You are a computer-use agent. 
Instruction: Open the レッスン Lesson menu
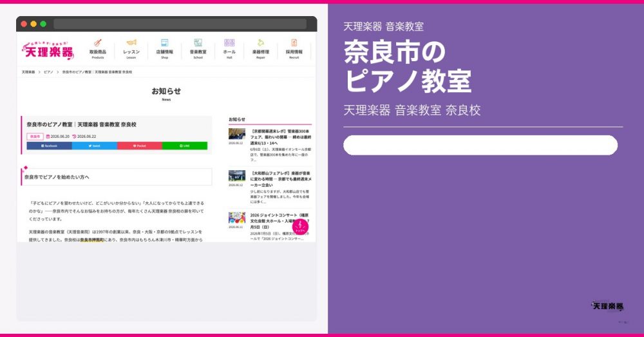pos(131,50)
